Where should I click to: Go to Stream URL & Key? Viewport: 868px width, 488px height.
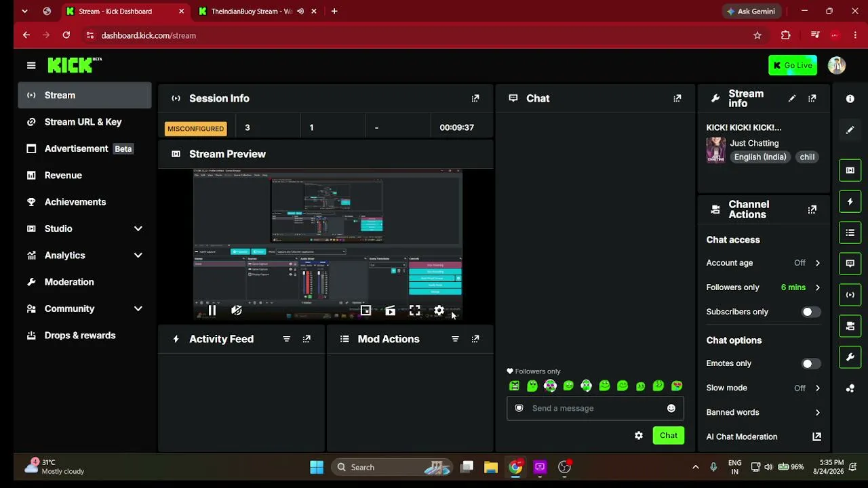[85, 122]
